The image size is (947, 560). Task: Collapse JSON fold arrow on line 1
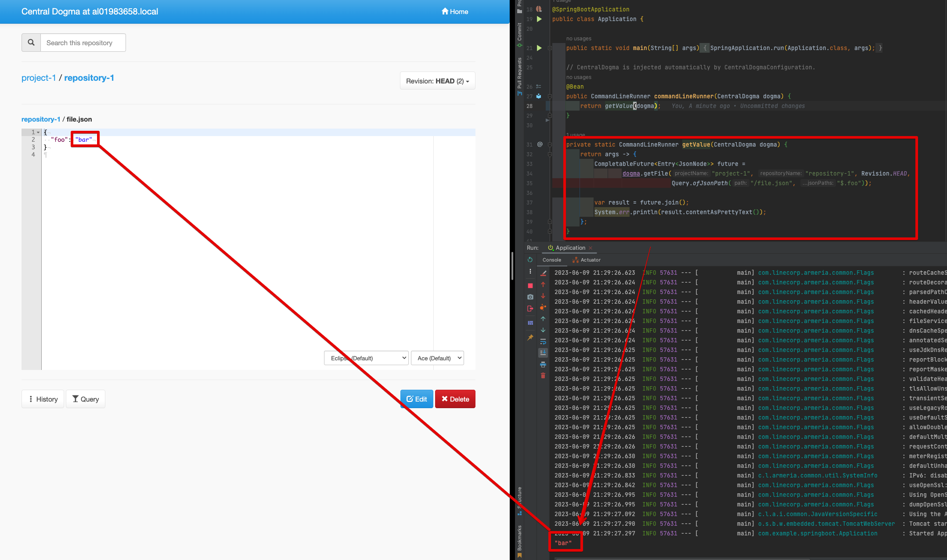click(38, 132)
